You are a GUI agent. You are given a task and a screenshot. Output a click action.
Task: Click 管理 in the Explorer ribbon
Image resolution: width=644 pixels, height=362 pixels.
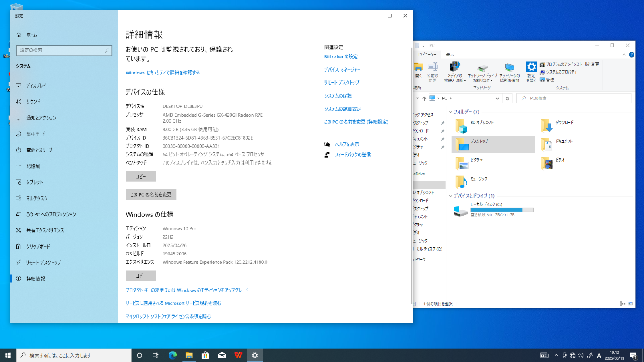coord(547,80)
